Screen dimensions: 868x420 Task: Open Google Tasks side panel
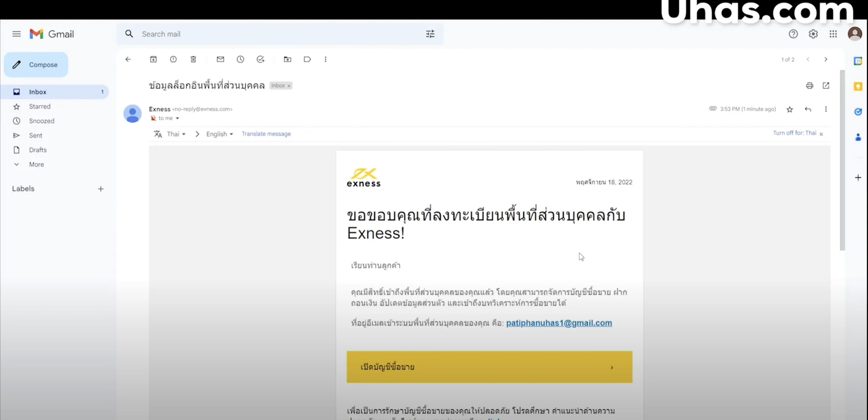(x=858, y=112)
